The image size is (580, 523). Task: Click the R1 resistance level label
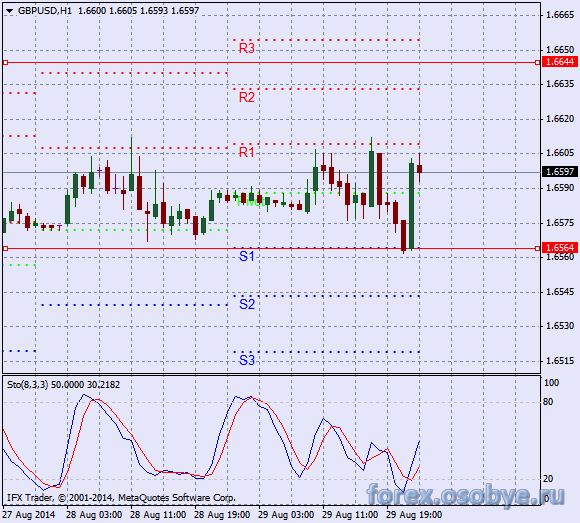pos(247,152)
